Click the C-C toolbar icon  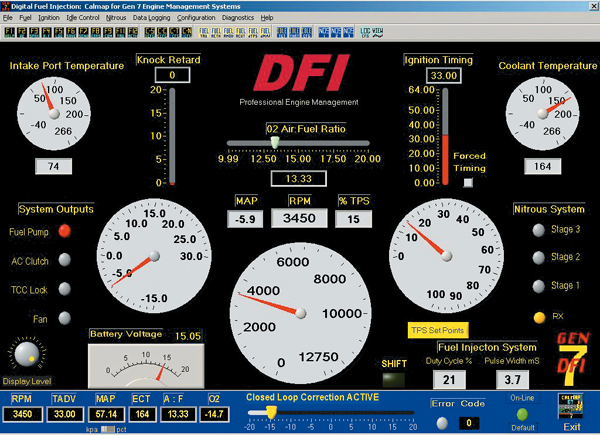162,32
